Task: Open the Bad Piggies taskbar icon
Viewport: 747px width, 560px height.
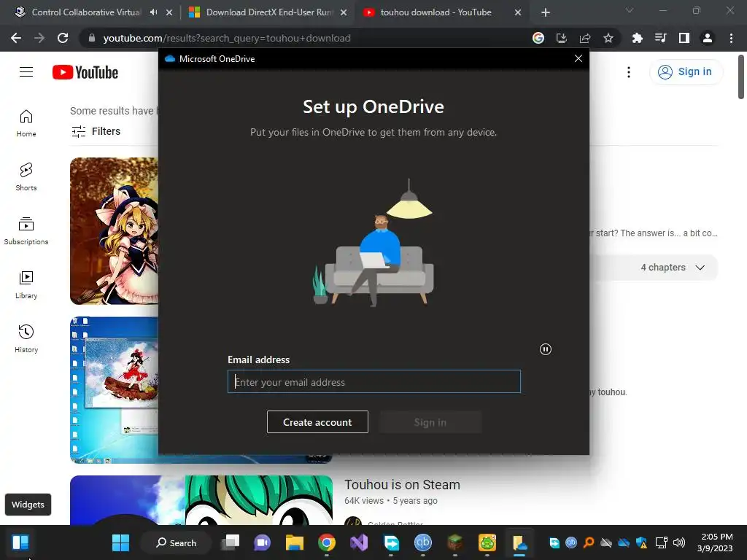Action: click(487, 542)
